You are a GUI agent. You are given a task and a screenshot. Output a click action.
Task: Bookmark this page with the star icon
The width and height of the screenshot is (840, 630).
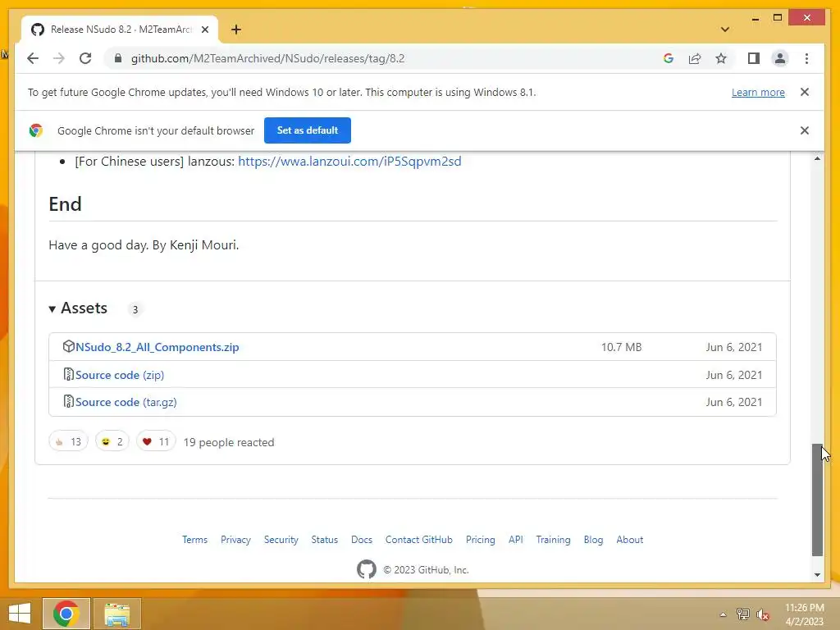pos(721,58)
